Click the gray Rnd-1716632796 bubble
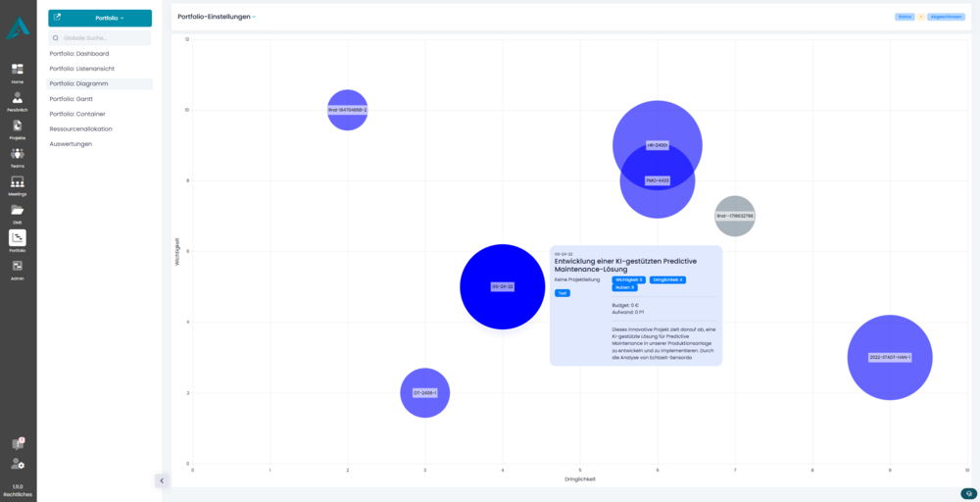Viewport: 980px width, 502px height. [735, 216]
